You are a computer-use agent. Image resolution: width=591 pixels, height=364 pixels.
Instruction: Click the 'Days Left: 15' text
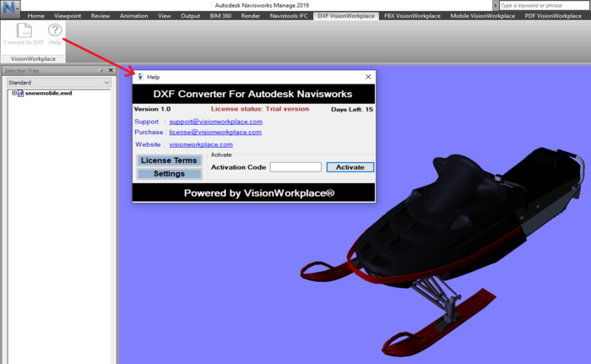click(x=352, y=110)
